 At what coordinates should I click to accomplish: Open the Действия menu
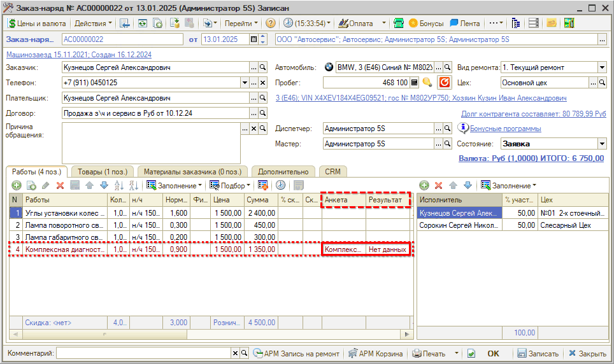(x=92, y=23)
